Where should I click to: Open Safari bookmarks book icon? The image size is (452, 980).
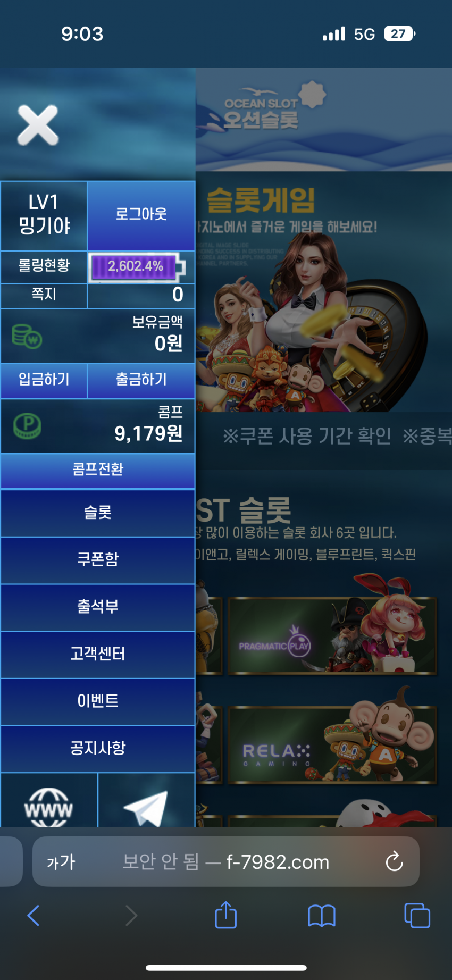click(x=322, y=916)
